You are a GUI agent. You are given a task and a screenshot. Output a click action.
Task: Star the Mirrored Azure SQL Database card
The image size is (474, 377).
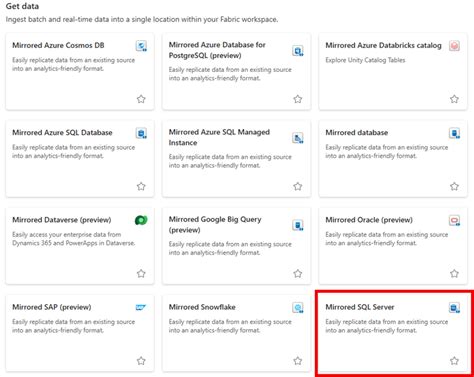tap(141, 186)
